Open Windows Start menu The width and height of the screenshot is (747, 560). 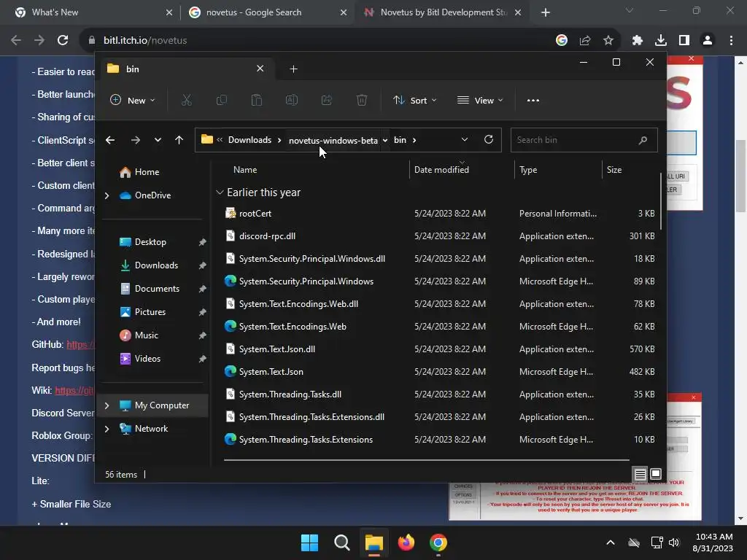pos(309,542)
